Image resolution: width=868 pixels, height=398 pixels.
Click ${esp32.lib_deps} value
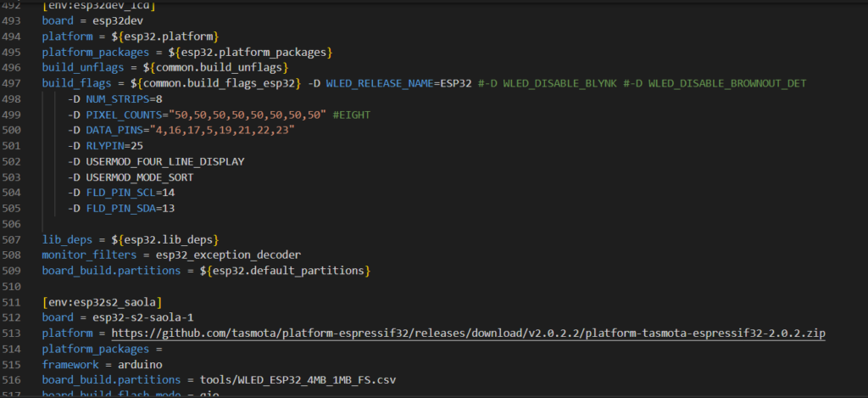[165, 239]
